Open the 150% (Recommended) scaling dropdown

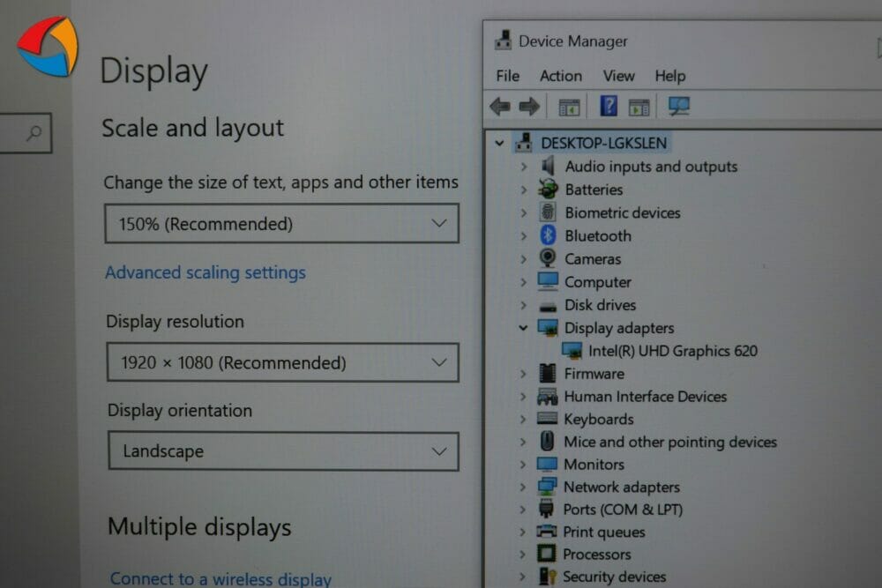pos(282,223)
